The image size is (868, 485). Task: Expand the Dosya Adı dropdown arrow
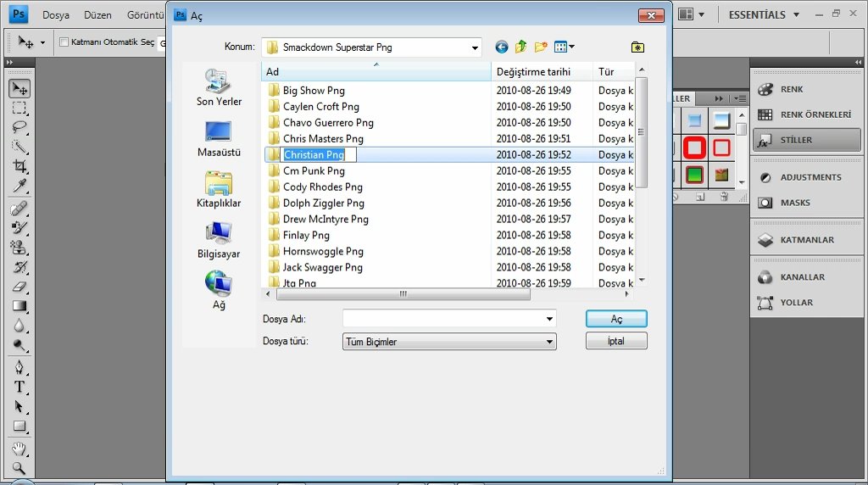549,319
